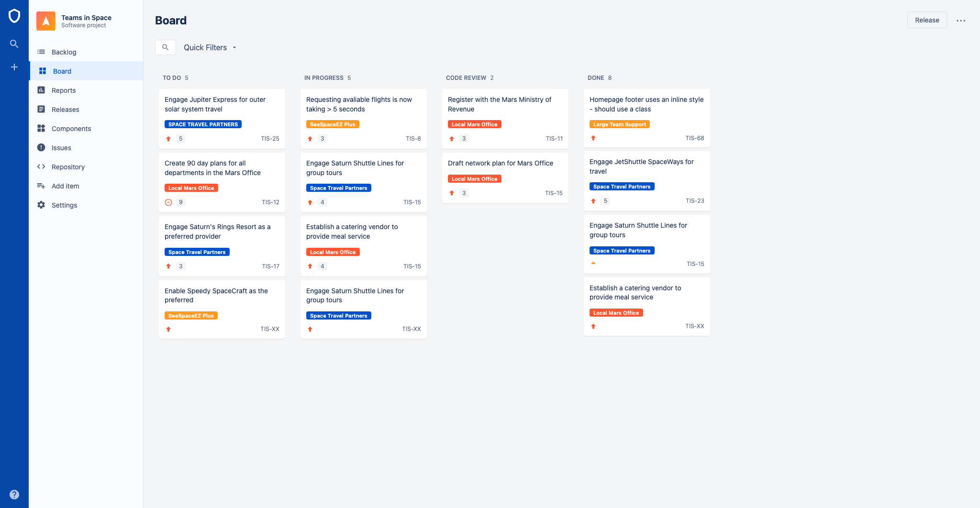Click the Large Team Support epic tag
The width and height of the screenshot is (980, 508).
[619, 124]
